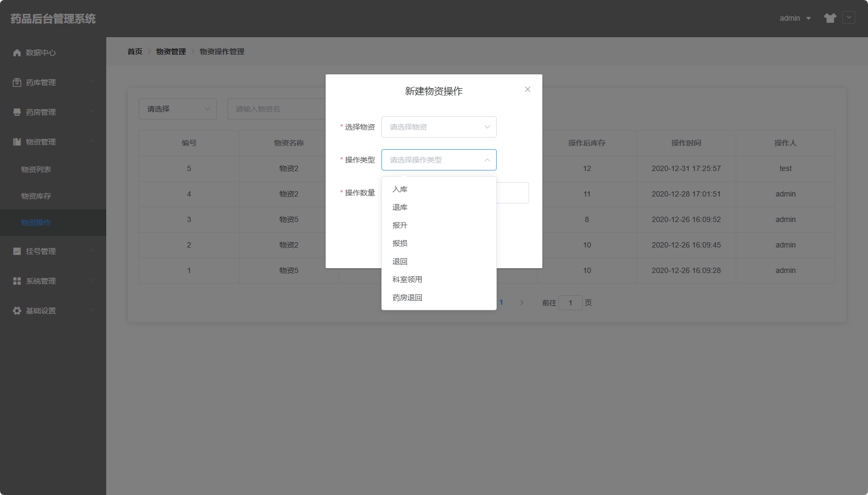Click the 首页 breadcrumb link
The height and width of the screenshot is (495, 868).
pyautogui.click(x=135, y=52)
